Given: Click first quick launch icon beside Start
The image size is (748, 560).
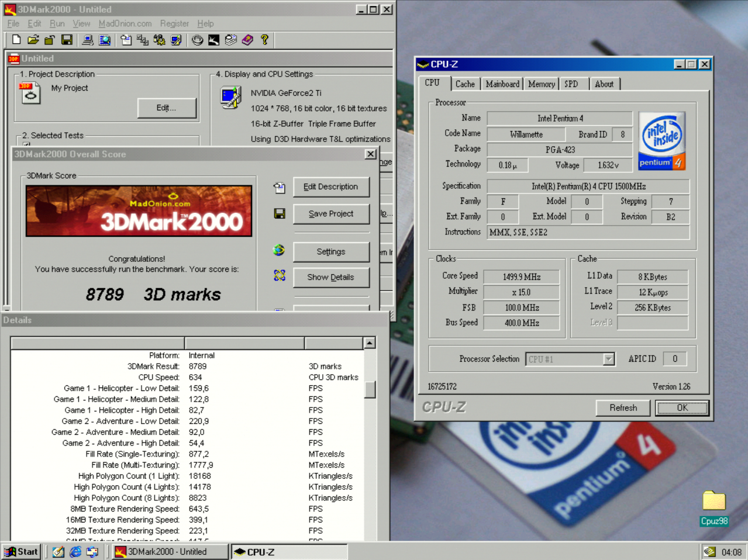Looking at the screenshot, I should [x=58, y=552].
